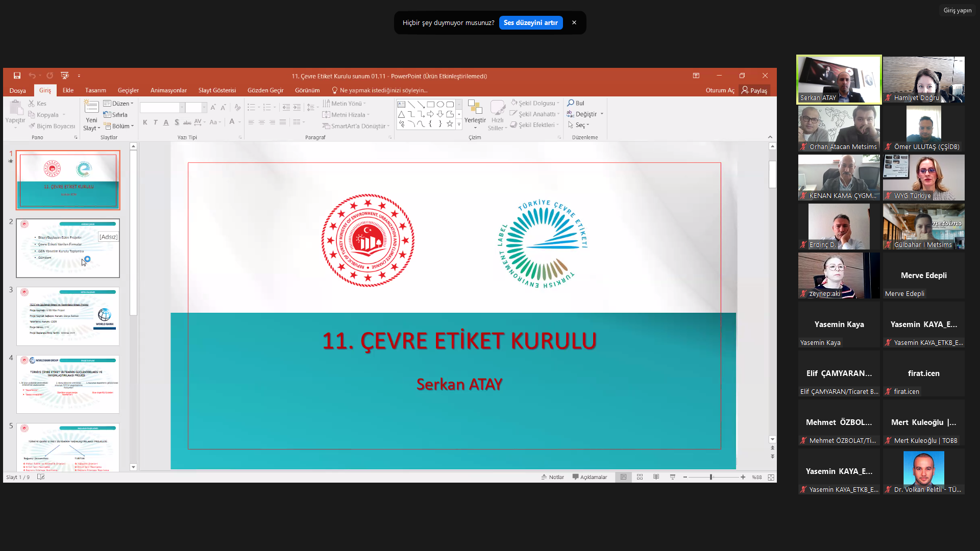
Task: Toggle Notlar notes pane
Action: pyautogui.click(x=553, y=477)
